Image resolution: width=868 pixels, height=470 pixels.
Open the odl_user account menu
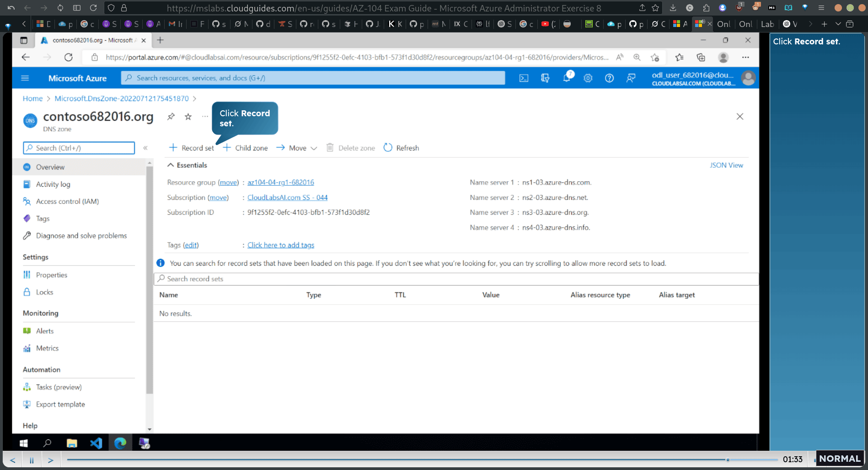click(703, 78)
